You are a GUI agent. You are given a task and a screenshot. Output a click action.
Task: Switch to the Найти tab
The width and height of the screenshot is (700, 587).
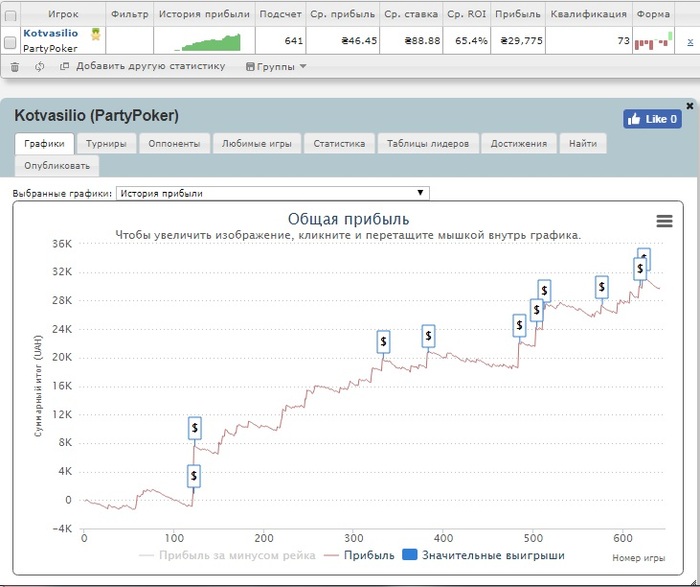point(583,144)
